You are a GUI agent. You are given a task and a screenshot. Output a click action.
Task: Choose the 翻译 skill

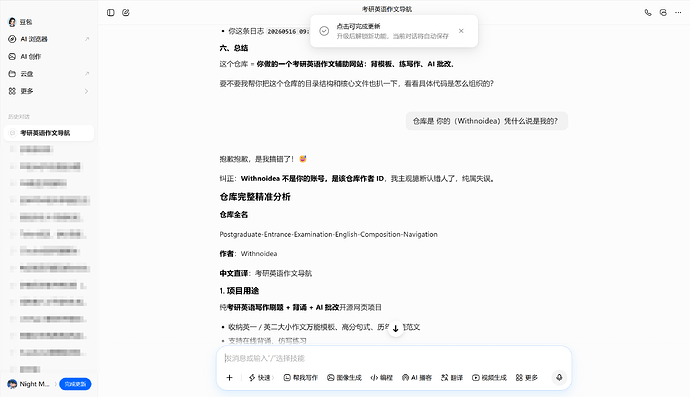click(x=452, y=378)
